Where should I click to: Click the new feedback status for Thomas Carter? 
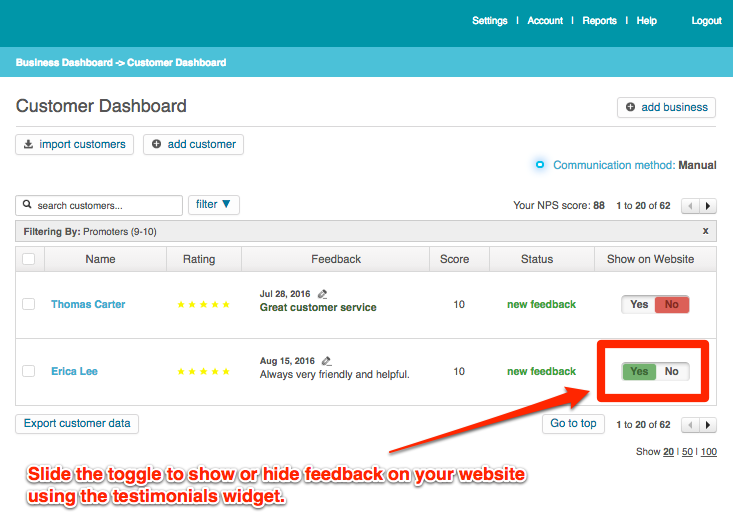(541, 304)
